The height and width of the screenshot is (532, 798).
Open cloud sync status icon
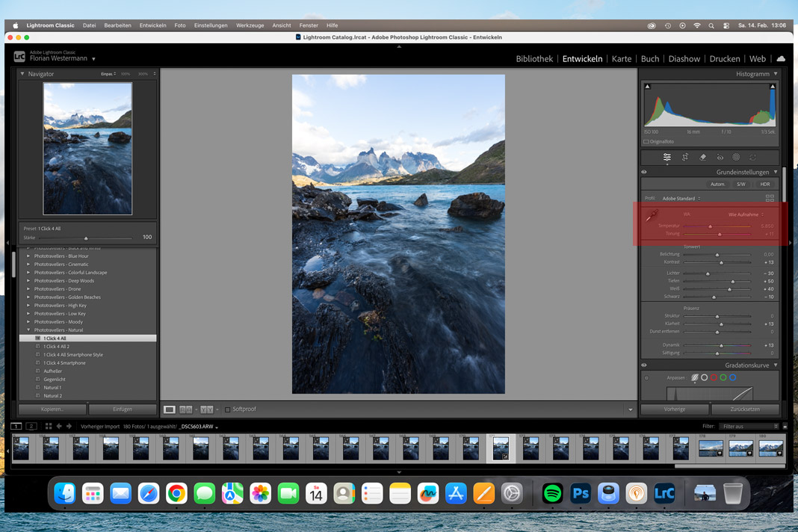click(x=781, y=58)
